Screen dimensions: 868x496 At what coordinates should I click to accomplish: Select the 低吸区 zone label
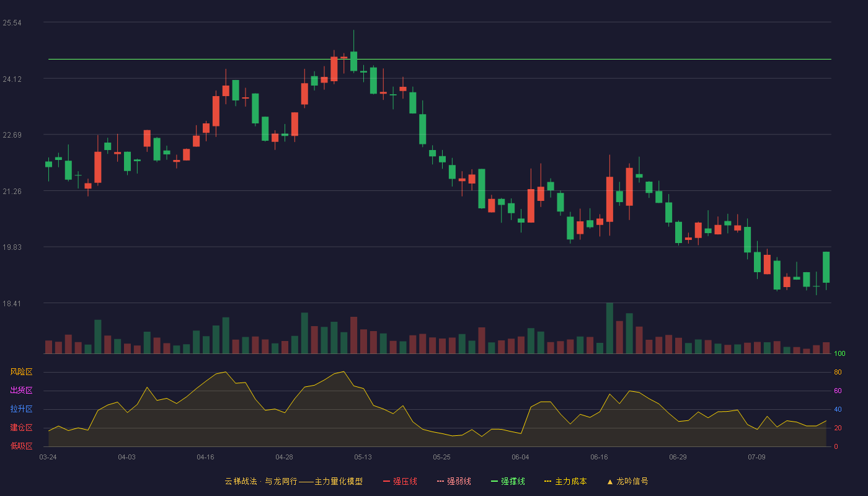(21, 446)
